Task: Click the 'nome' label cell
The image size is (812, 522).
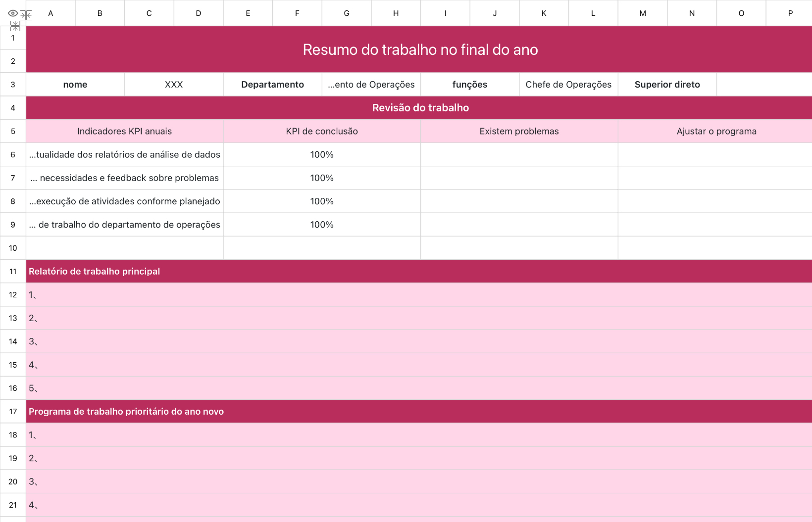Action: tap(75, 85)
